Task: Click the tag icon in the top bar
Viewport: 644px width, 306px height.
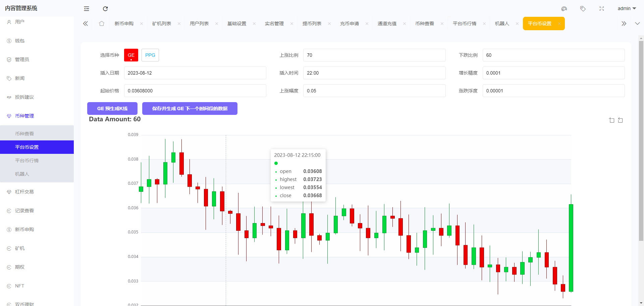Action: coord(583,9)
